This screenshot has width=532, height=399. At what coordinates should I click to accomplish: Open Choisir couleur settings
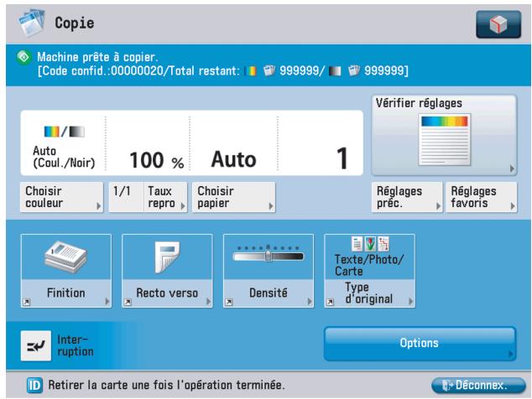coord(61,197)
